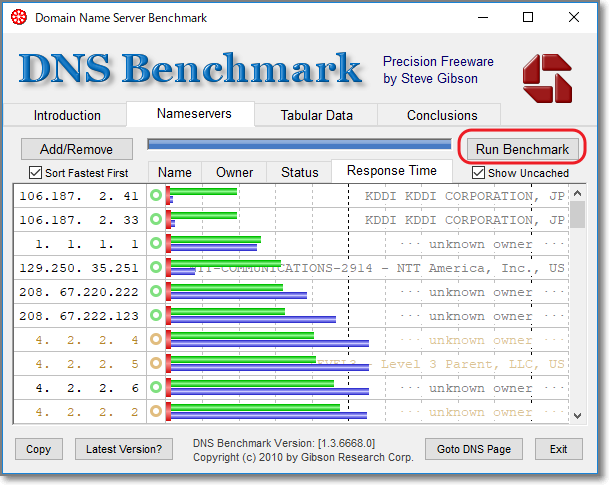Show the Owner column view
Image resolution: width=609 pixels, height=485 pixels.
click(x=235, y=172)
